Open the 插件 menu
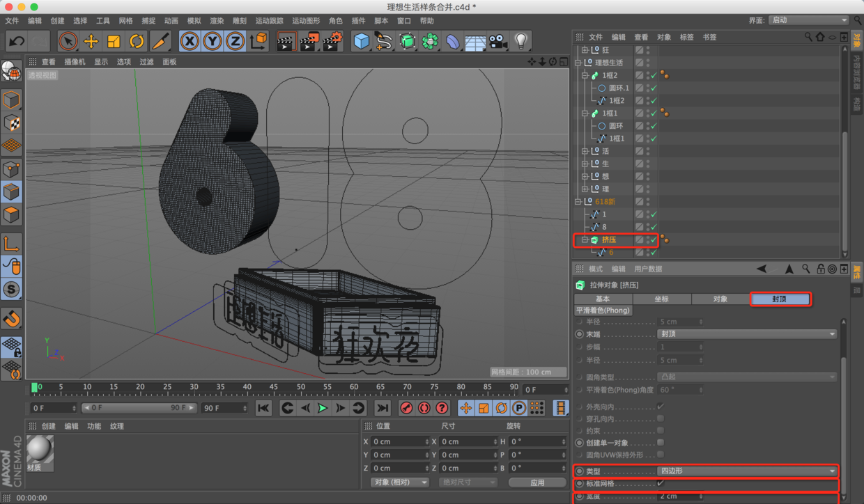Screen dimensions: 864x504 [358, 21]
